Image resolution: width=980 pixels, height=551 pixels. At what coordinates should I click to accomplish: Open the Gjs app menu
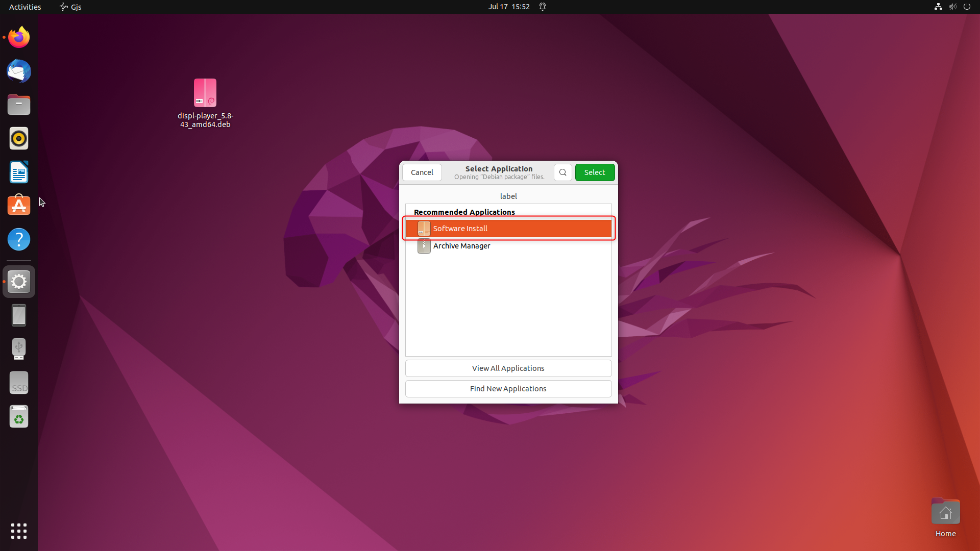[71, 7]
